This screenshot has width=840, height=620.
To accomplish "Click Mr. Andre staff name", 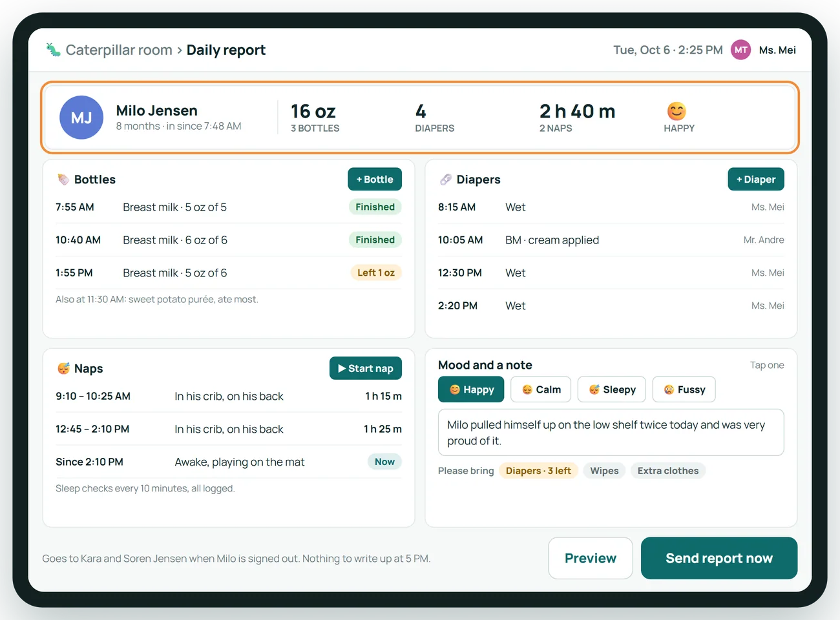I will click(x=764, y=240).
